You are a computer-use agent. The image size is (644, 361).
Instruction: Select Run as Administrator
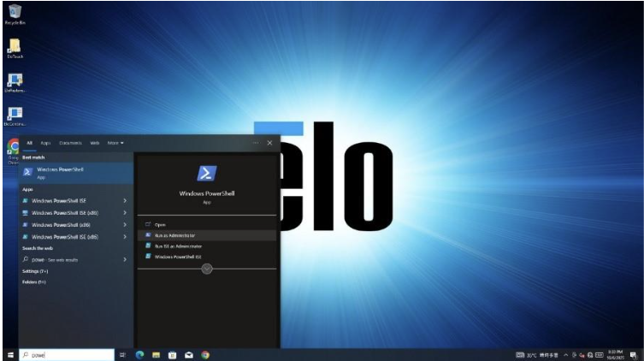tap(207, 235)
